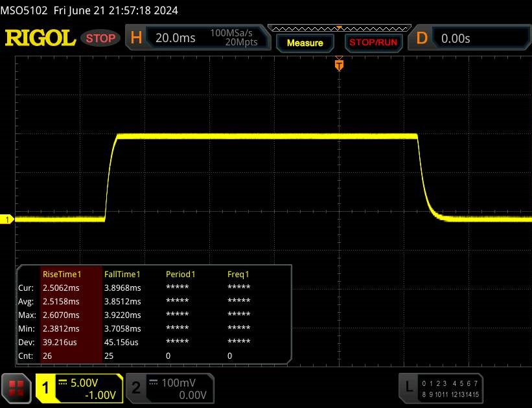Click channel 1 offset value -1.00V
The image size is (532, 408).
(100, 395)
